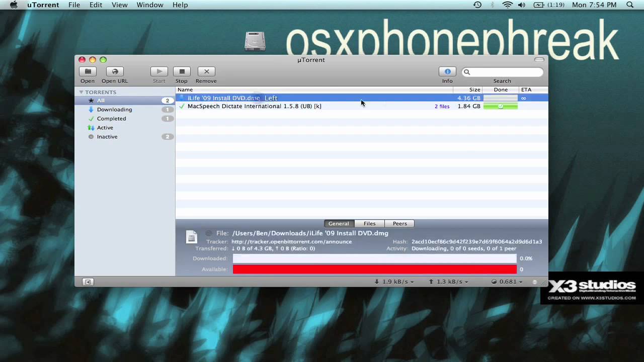
Task: Click the activity text Downloading, 0 of 0 seeds
Action: [464, 249]
